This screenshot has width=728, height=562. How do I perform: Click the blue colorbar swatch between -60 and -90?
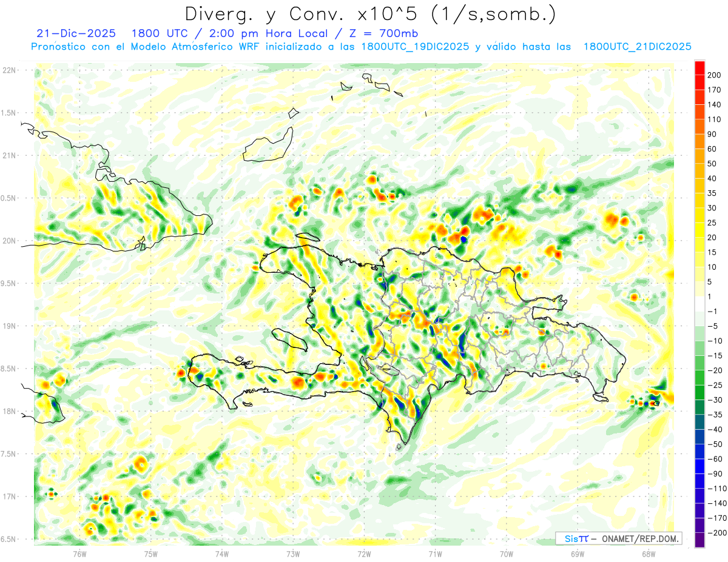(699, 466)
